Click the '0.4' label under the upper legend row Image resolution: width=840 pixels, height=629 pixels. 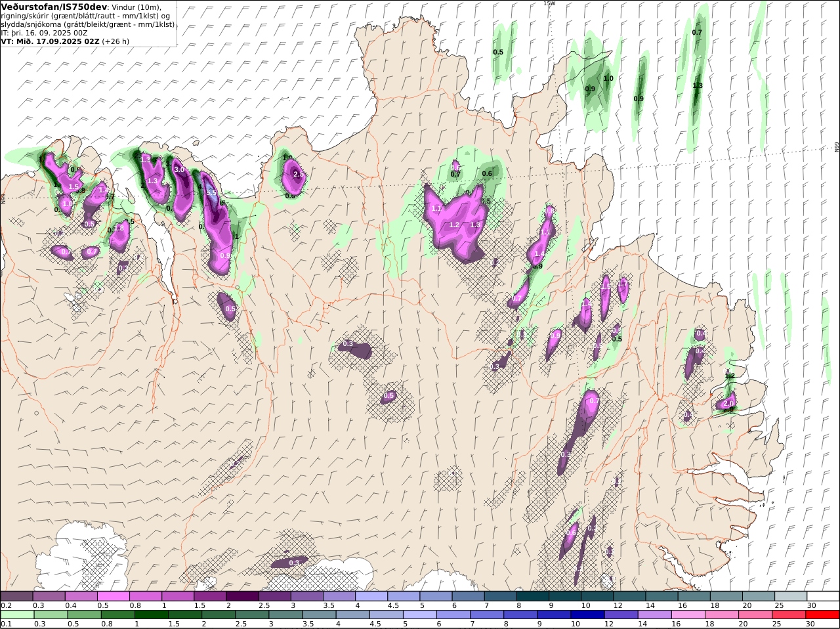71,605
